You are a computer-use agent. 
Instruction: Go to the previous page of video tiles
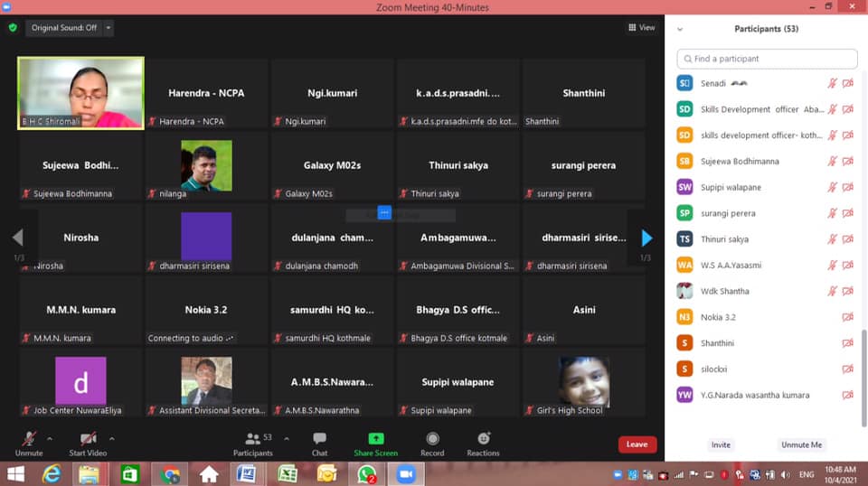click(x=18, y=238)
